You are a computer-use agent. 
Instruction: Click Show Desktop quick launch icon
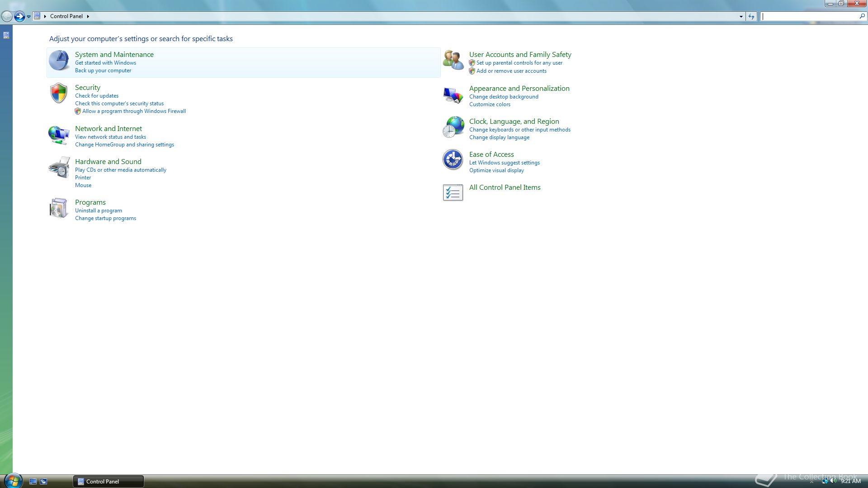[x=33, y=482]
